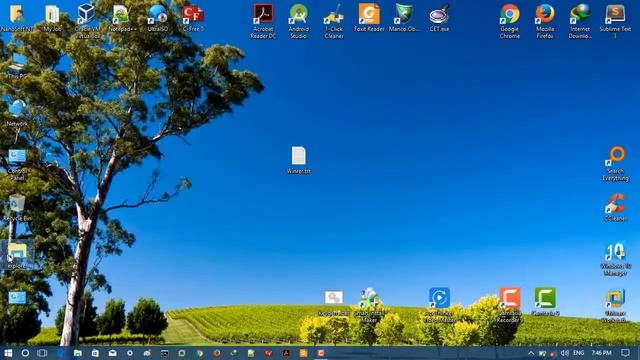Screen dimensions: 640x360
Task: Open the Mail app on the taskbar
Action: (x=112, y=353)
